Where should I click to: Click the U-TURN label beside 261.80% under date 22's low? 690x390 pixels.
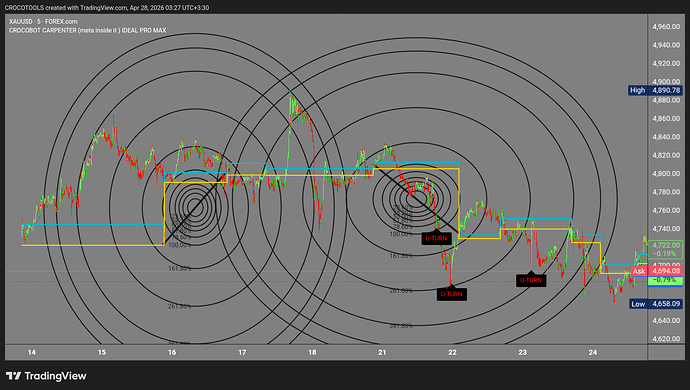[x=451, y=294]
